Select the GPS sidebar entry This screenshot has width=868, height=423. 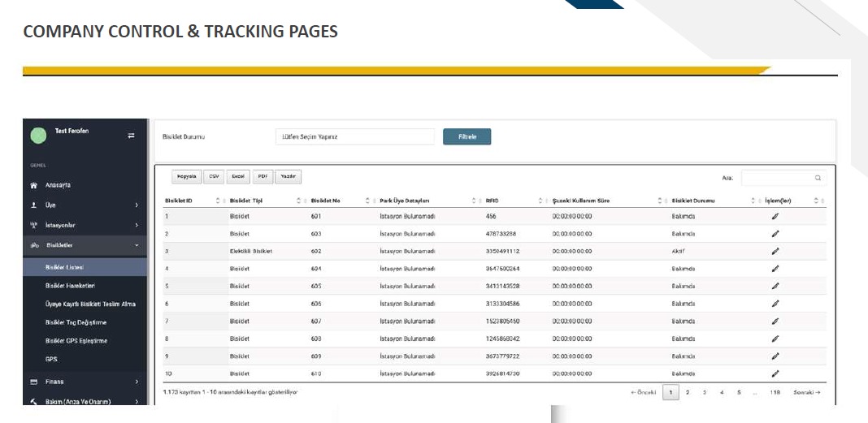point(51,360)
